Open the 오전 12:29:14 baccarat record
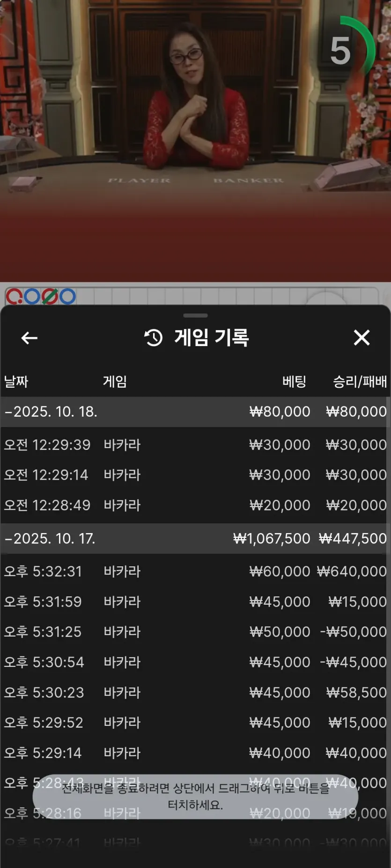This screenshot has height=868, width=391. point(195,475)
